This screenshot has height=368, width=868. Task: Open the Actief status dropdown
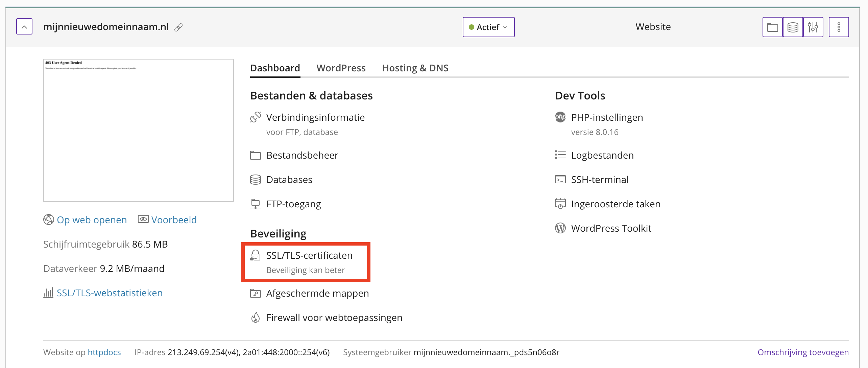[488, 27]
